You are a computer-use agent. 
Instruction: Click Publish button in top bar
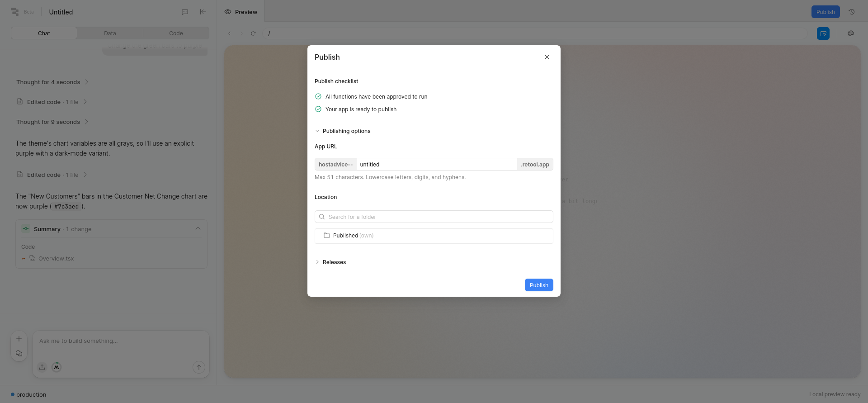[x=826, y=12]
